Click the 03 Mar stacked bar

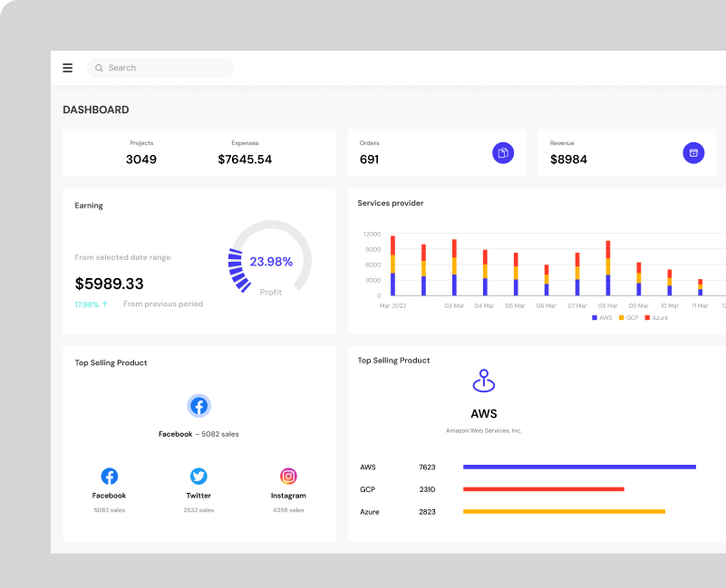click(x=454, y=267)
